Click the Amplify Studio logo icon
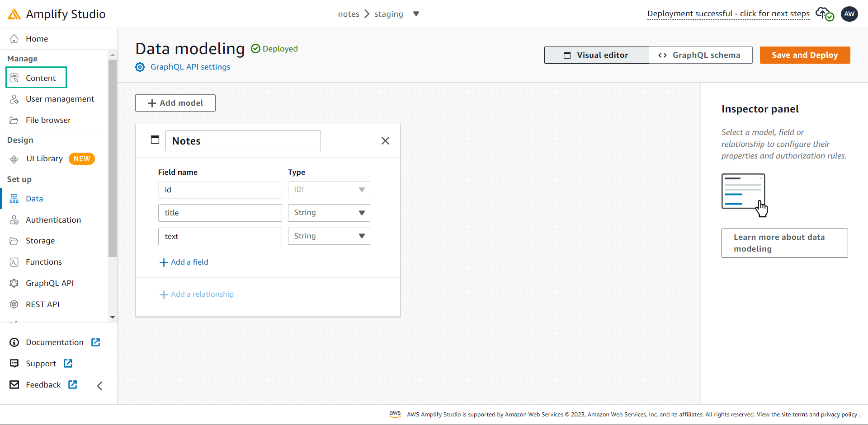The image size is (868, 425). pos(14,14)
